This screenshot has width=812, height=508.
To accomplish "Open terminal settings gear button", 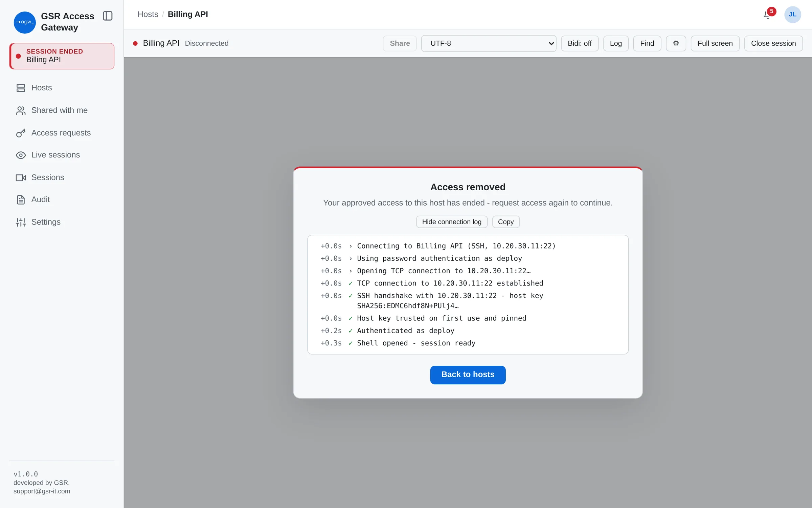I will [x=676, y=43].
